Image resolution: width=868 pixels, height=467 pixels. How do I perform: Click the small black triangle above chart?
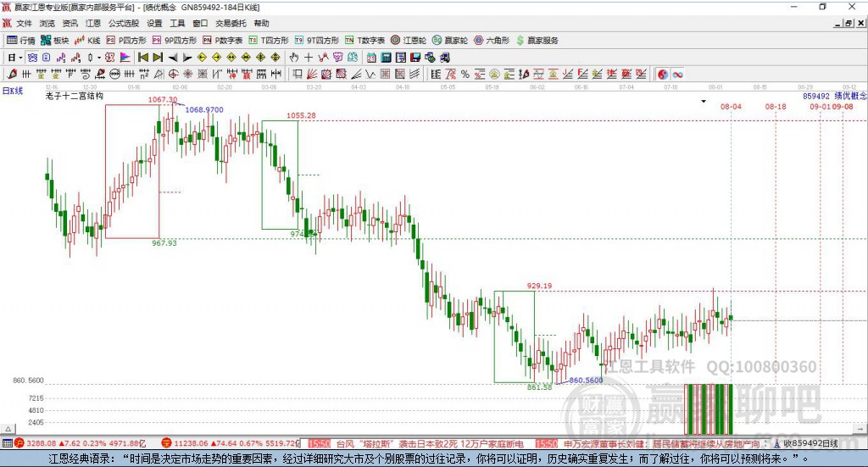704,101
